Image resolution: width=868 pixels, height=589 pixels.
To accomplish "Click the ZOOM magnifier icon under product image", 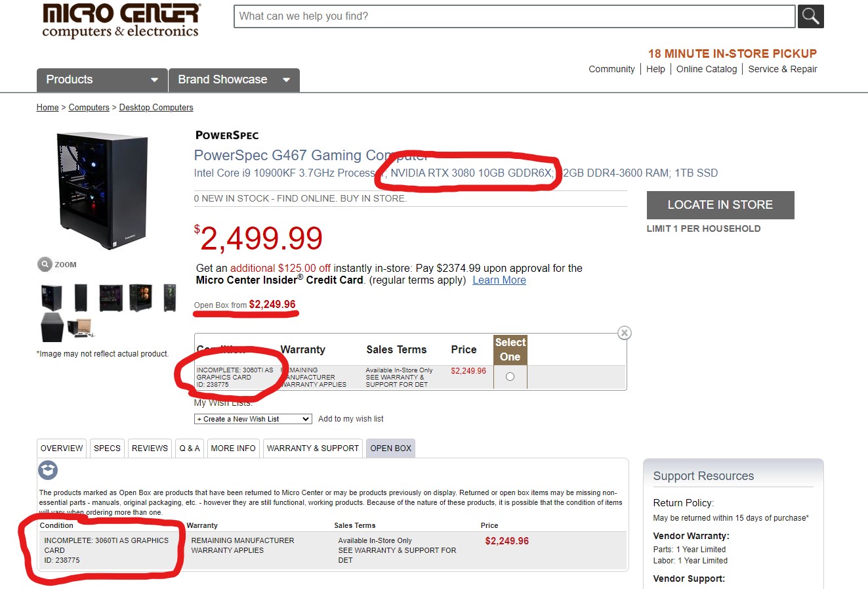I will [45, 264].
